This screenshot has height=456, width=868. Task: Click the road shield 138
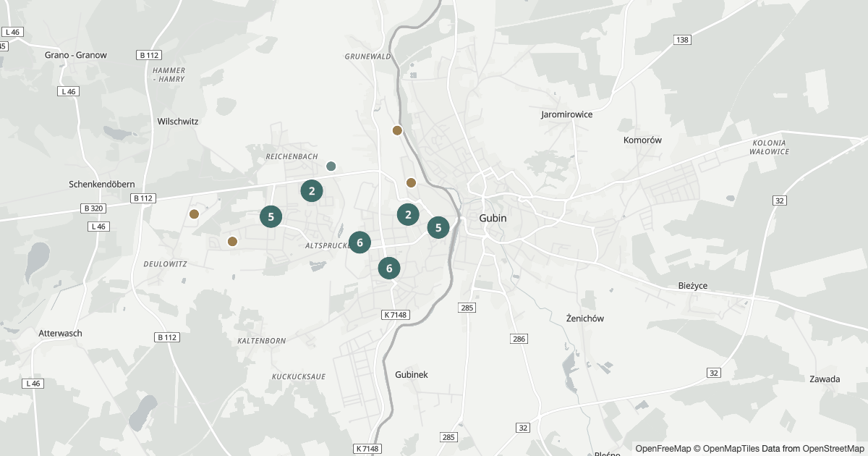682,40
